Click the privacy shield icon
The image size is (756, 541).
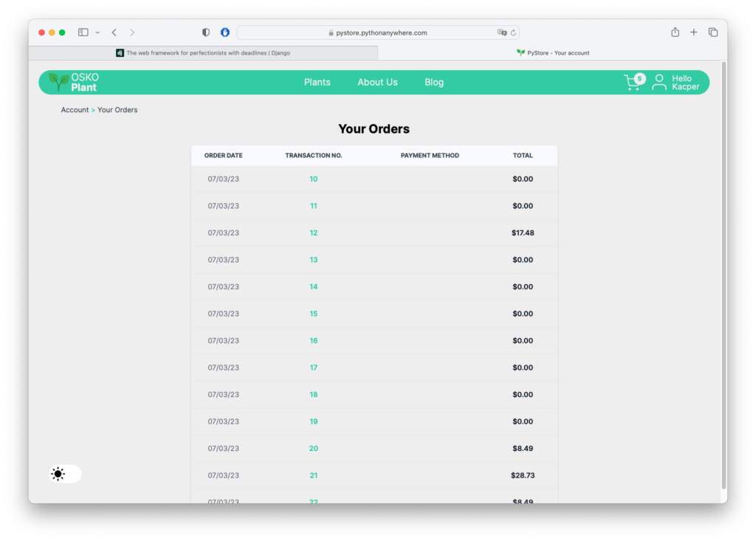point(206,32)
